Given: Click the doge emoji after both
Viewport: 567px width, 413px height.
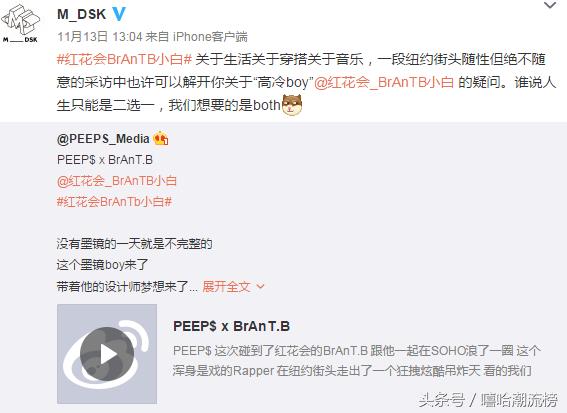Looking at the screenshot, I should pyautogui.click(x=292, y=105).
